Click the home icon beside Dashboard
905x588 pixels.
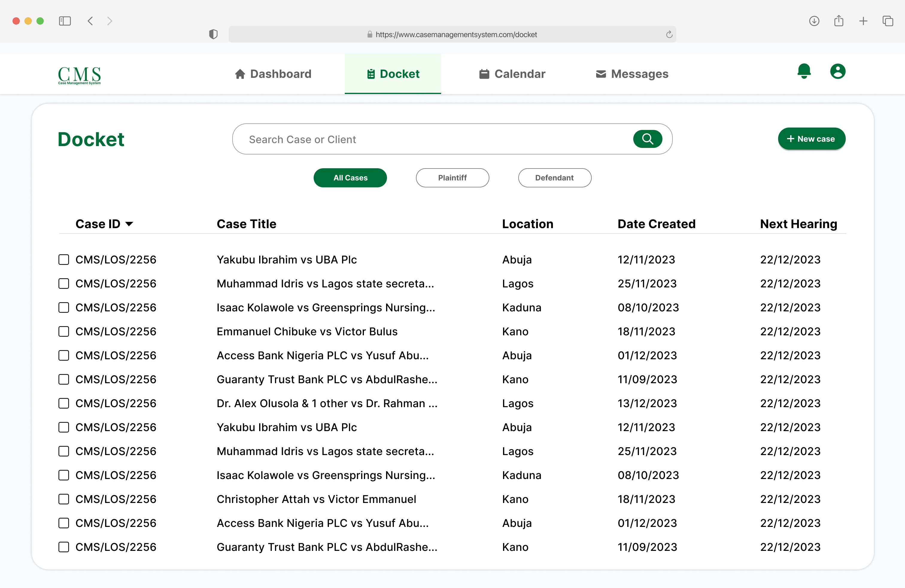click(240, 74)
